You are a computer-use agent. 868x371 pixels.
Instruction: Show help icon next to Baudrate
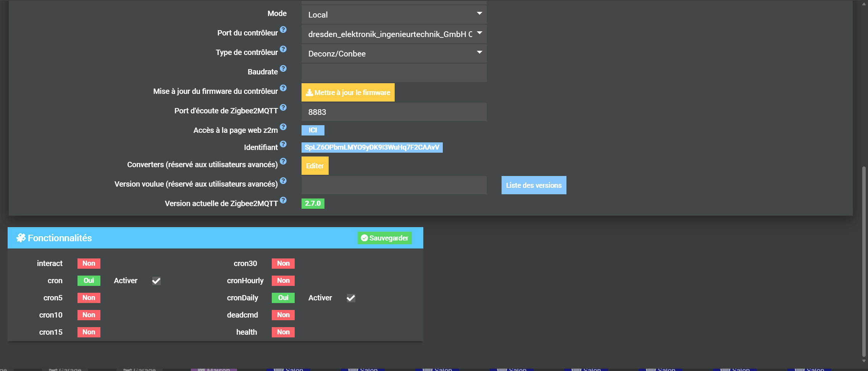click(x=283, y=68)
